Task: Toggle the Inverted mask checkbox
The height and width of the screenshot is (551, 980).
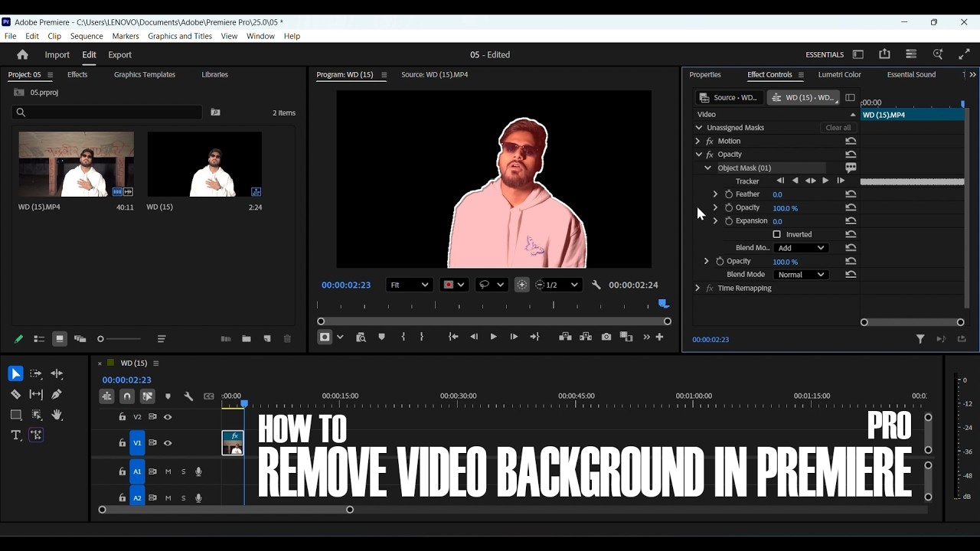Action: pos(777,234)
